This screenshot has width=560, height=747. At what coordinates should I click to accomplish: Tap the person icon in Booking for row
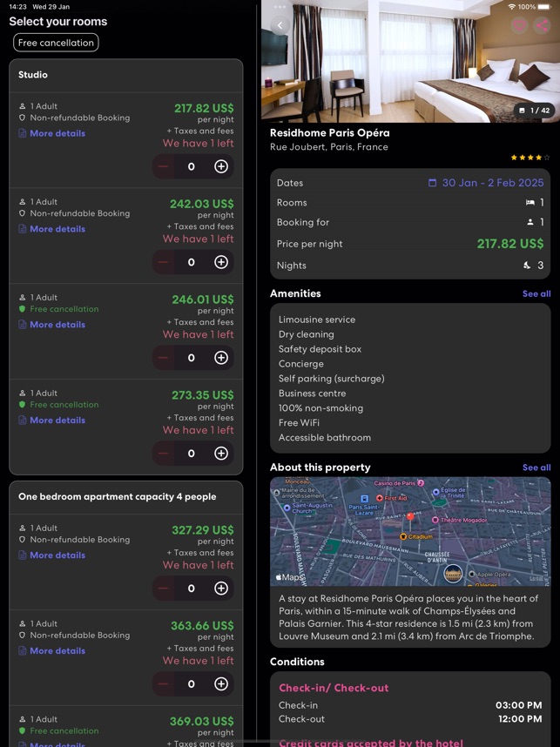click(x=530, y=222)
